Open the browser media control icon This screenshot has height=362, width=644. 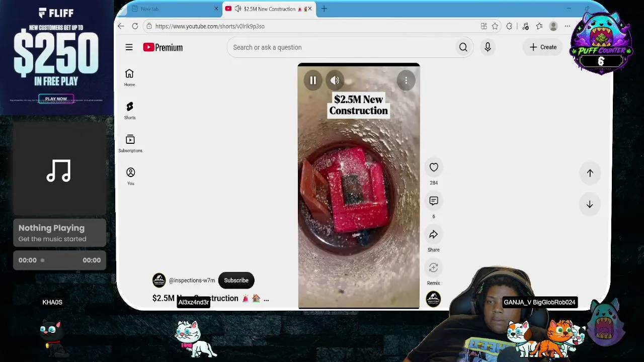[525, 26]
